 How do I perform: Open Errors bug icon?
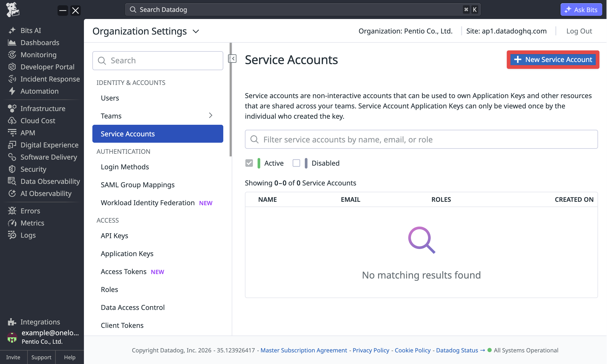[12, 211]
